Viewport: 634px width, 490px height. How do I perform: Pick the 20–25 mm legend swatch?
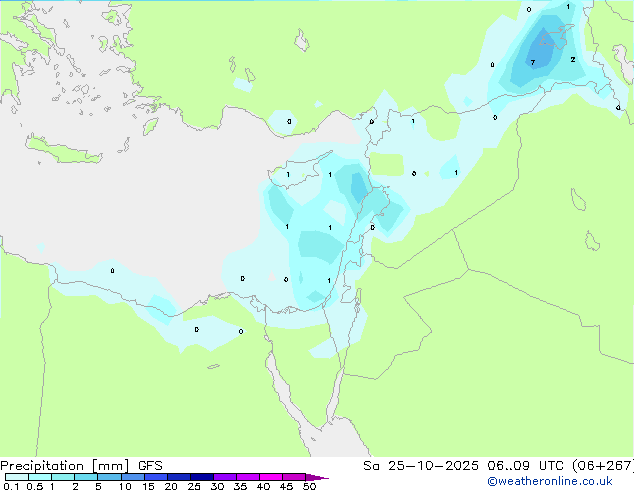(x=178, y=477)
